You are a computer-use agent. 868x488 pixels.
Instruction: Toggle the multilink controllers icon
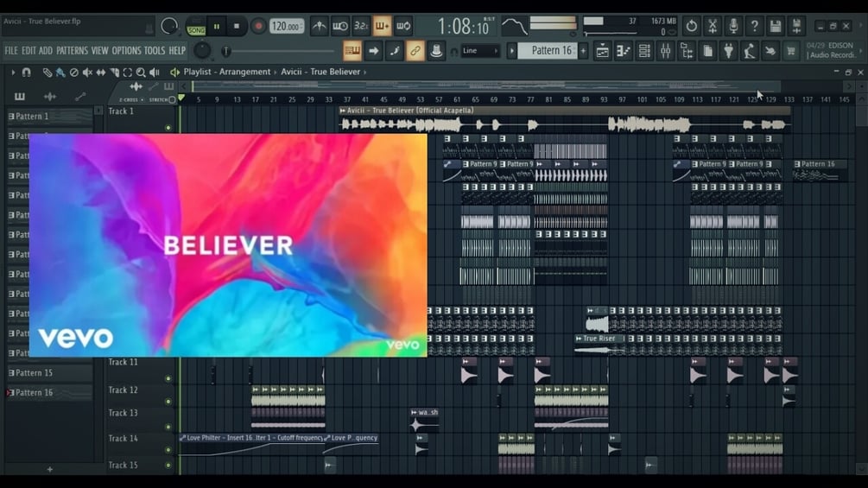tap(415, 51)
